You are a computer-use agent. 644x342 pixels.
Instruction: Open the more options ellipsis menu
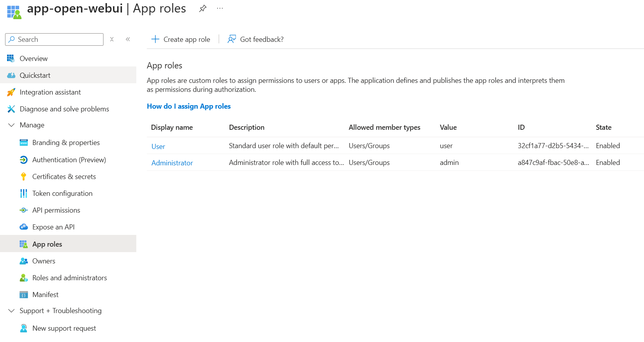(x=220, y=9)
